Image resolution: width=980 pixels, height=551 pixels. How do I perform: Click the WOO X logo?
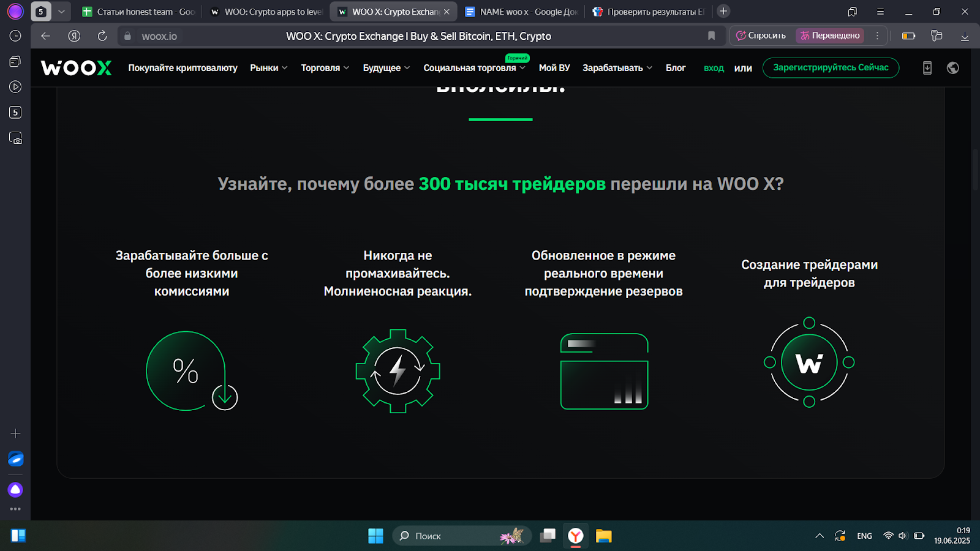(76, 67)
